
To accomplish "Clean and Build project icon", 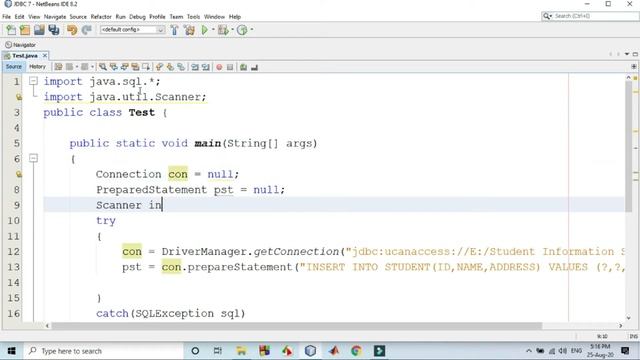I will 189,30.
